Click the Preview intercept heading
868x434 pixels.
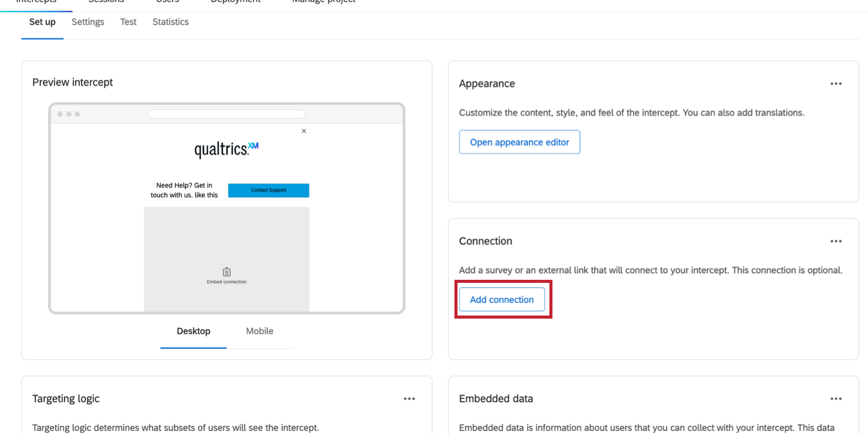click(73, 82)
